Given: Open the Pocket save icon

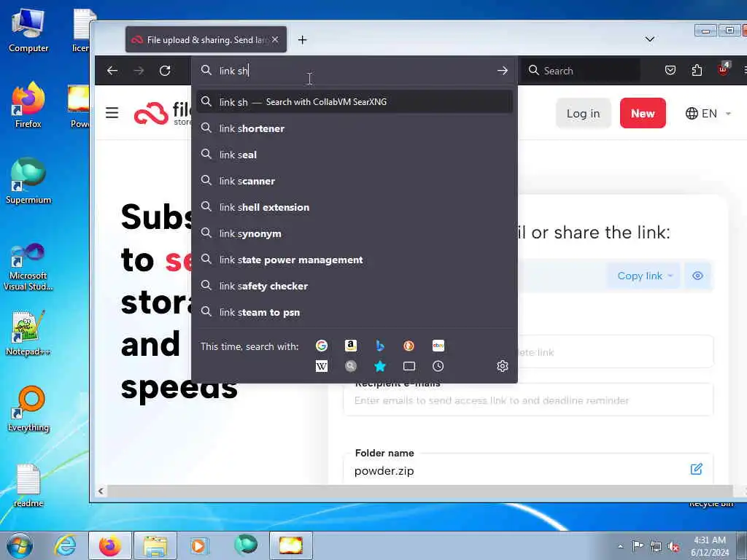Looking at the screenshot, I should coord(670,71).
